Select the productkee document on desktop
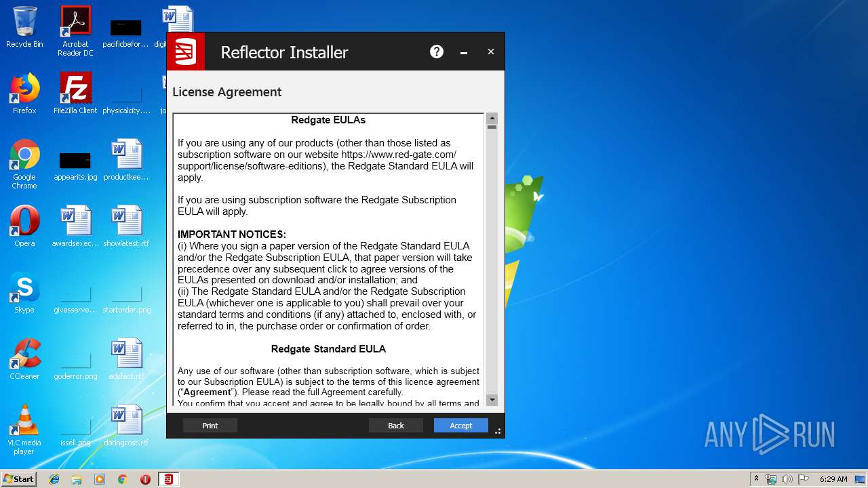The width and height of the screenshot is (868, 488). 126,160
